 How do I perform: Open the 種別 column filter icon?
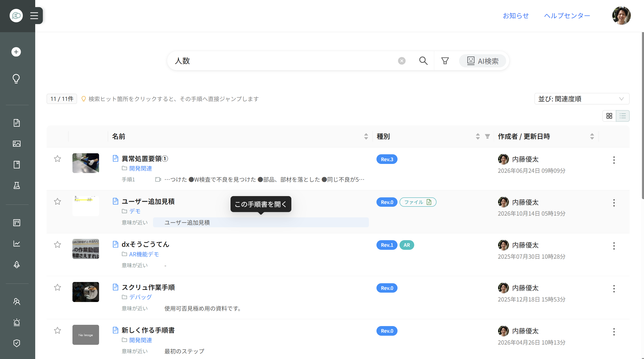(487, 136)
